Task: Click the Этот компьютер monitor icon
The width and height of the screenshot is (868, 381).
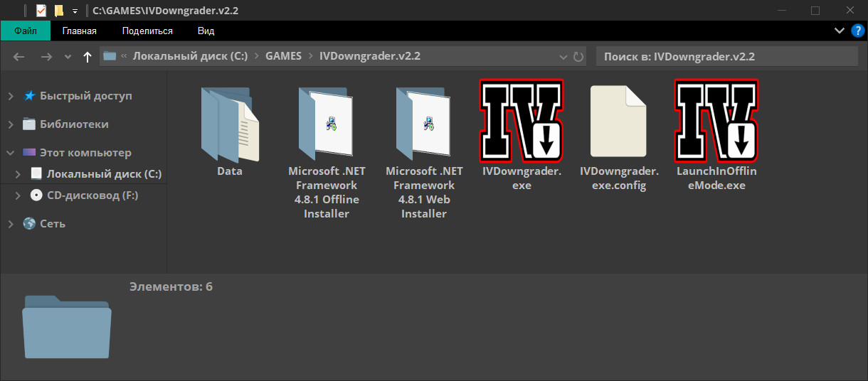Action: point(29,152)
